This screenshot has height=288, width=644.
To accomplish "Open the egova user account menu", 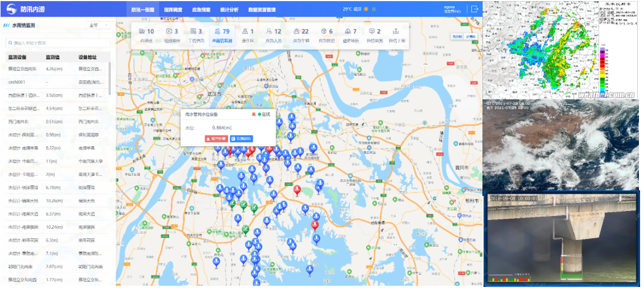I will (x=452, y=9).
